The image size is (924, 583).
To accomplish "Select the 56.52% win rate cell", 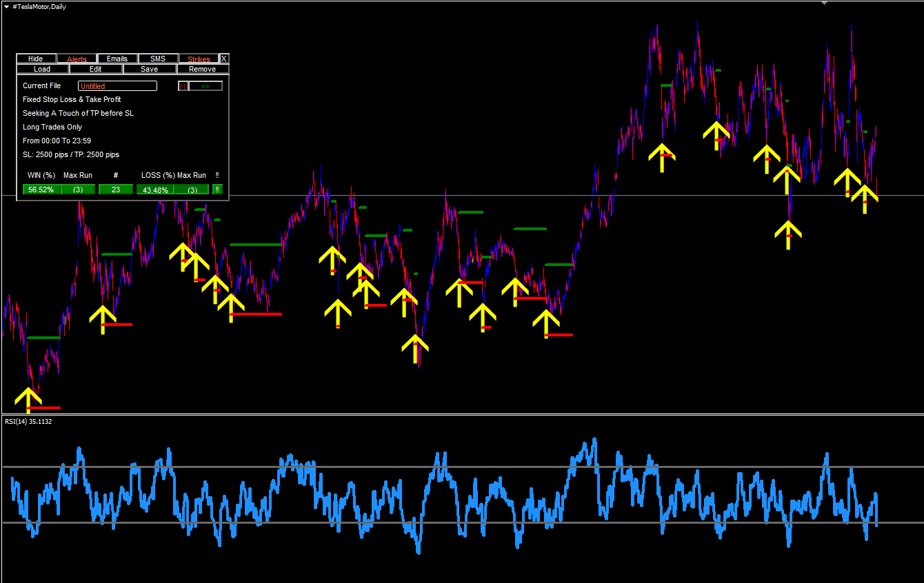I will click(x=41, y=190).
